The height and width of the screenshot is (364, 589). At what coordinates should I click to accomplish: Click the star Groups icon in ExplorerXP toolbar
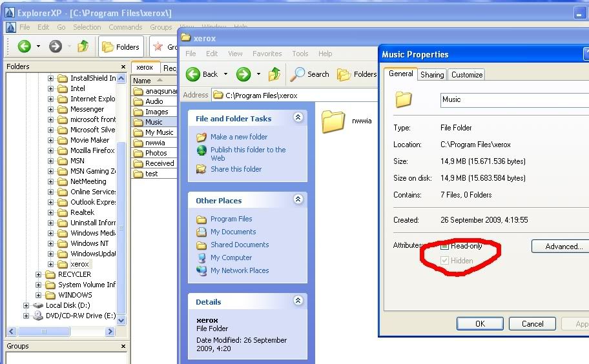point(158,46)
